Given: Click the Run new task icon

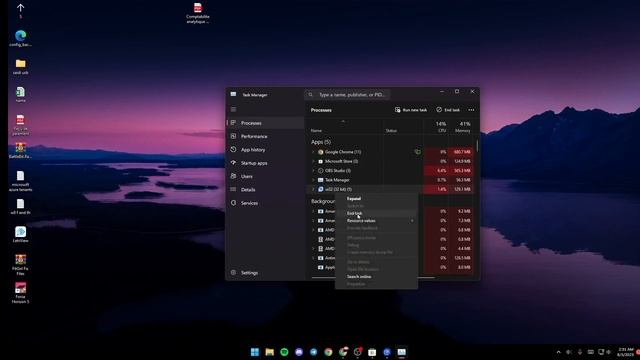Looking at the screenshot, I should point(398,110).
